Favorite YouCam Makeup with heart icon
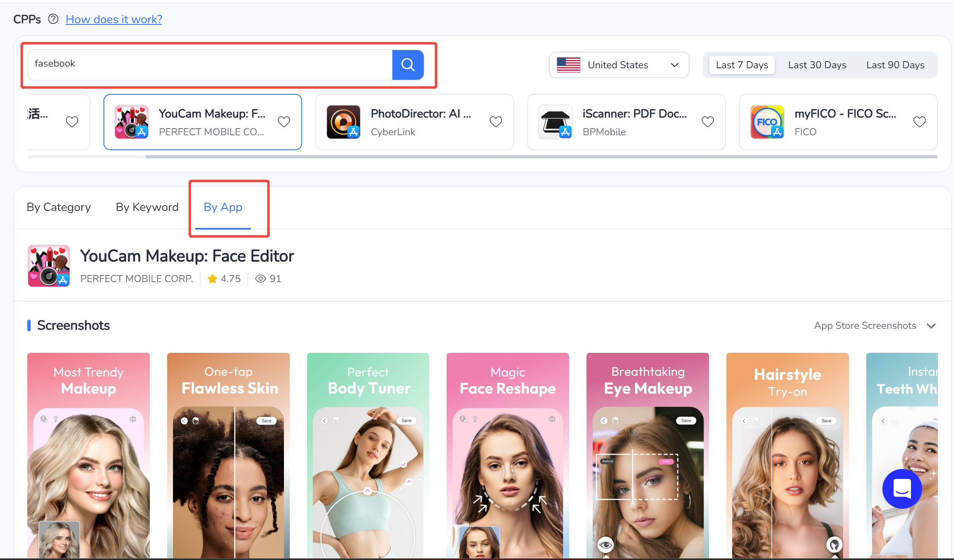 coord(284,122)
